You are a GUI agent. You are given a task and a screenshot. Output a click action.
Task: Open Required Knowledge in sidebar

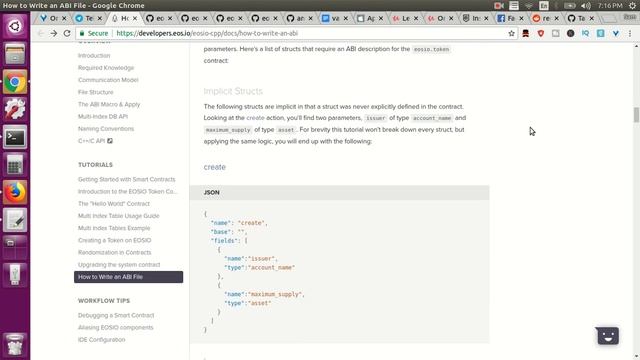[106, 68]
